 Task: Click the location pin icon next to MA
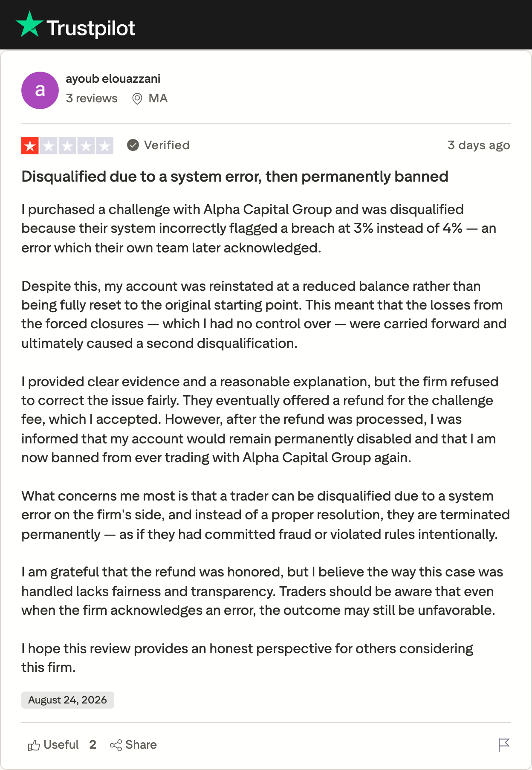pos(137,99)
